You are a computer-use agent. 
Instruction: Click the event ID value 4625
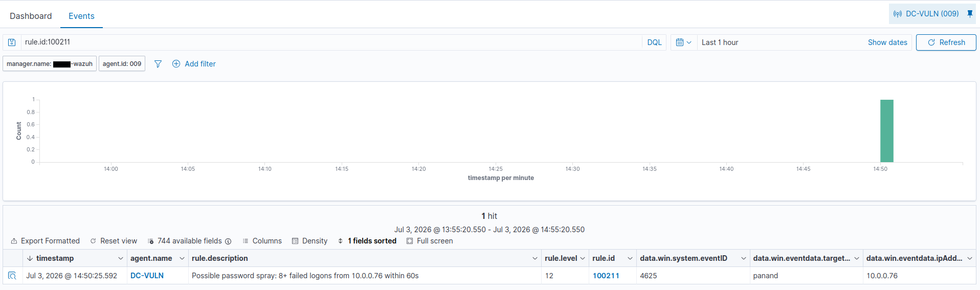(x=649, y=276)
